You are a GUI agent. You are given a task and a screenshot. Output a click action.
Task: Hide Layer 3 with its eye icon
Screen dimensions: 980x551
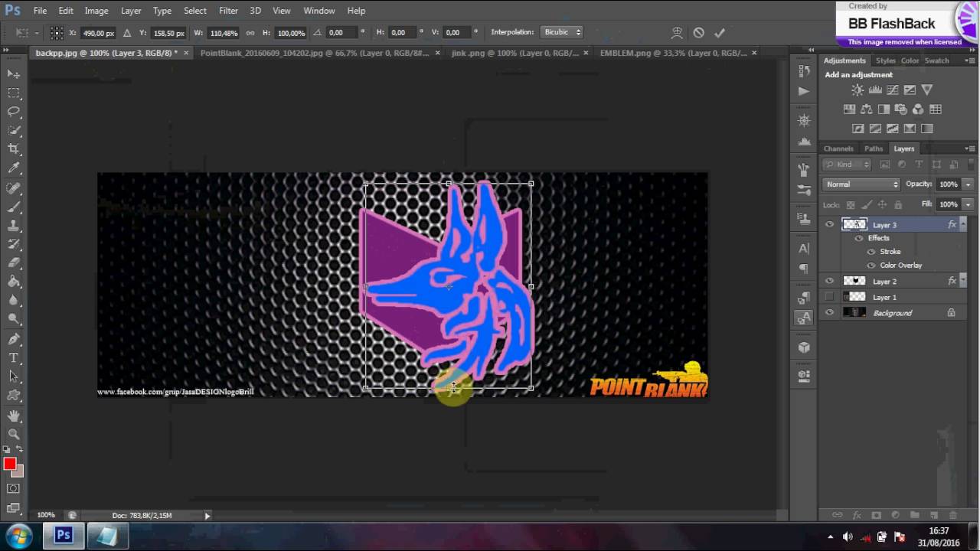coord(829,225)
